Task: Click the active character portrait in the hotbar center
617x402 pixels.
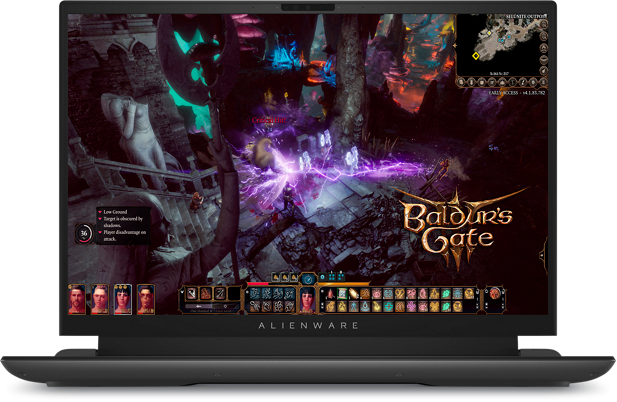Action: point(308,299)
